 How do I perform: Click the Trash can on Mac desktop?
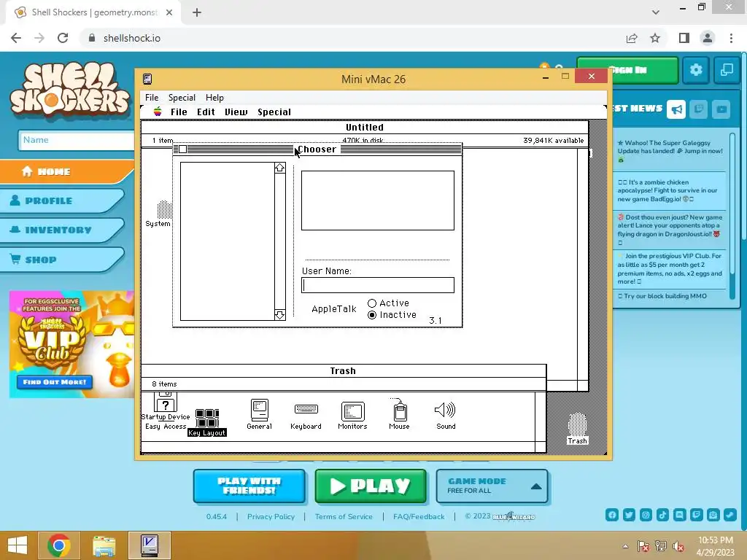(578, 429)
